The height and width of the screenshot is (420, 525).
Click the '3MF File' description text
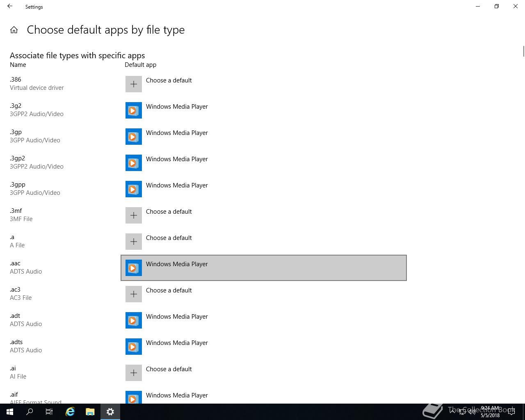coord(21,219)
